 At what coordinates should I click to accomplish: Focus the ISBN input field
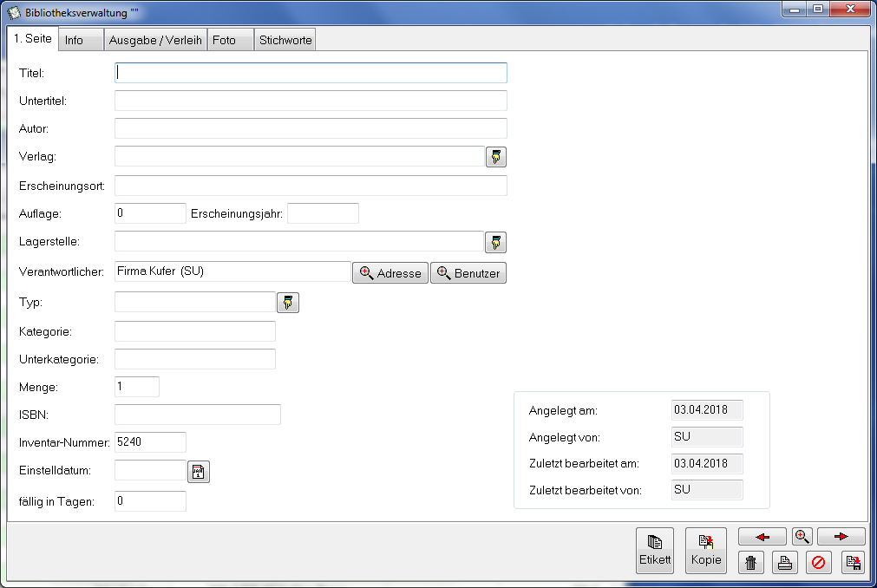(198, 415)
